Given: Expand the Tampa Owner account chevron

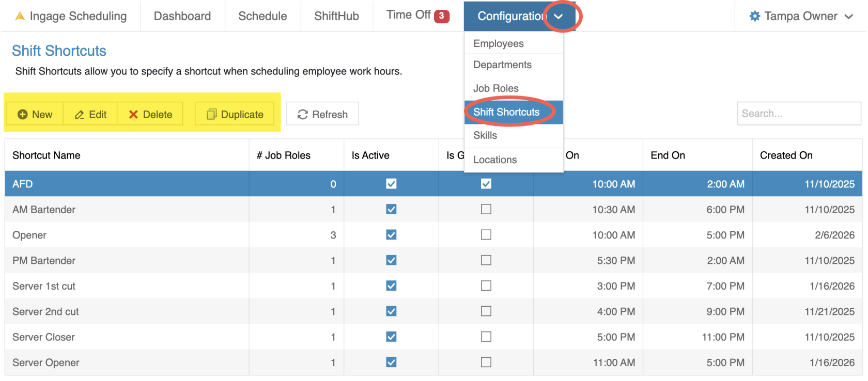Looking at the screenshot, I should point(848,17).
